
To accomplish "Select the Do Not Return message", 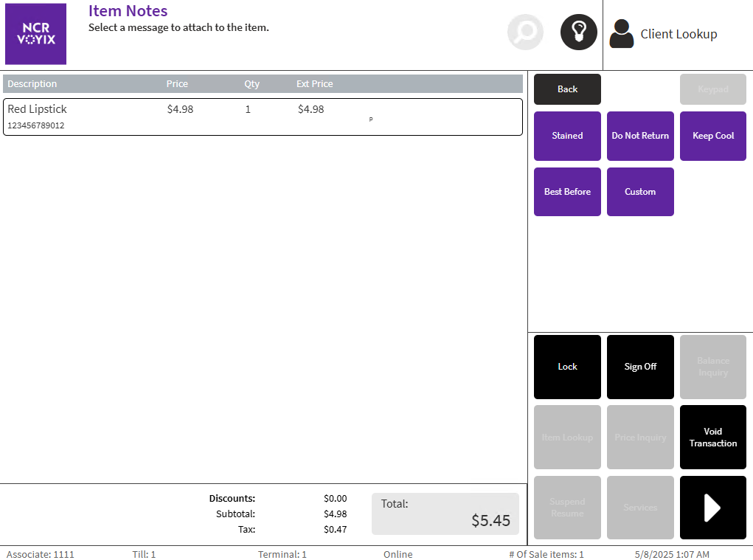I will click(640, 136).
